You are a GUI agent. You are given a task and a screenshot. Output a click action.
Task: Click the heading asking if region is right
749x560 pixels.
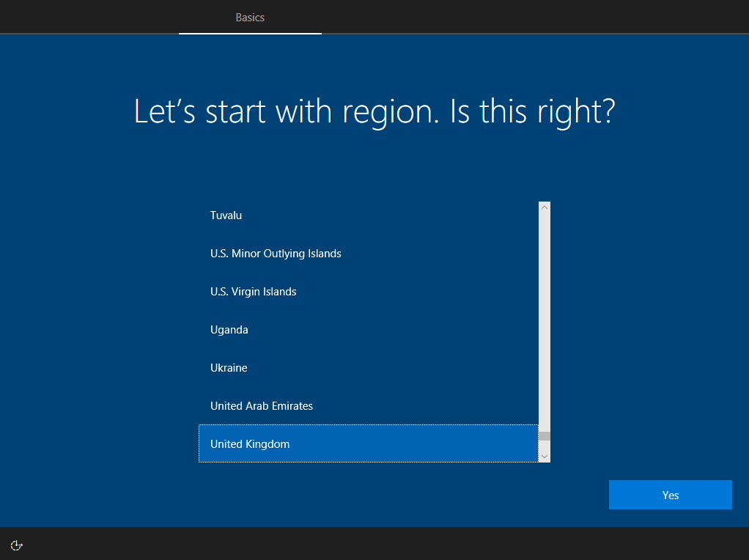[374, 111]
